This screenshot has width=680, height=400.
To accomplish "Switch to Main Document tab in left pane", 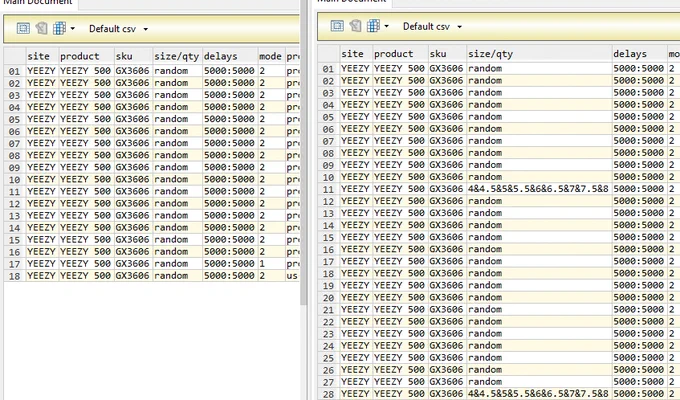I will (38, 3).
